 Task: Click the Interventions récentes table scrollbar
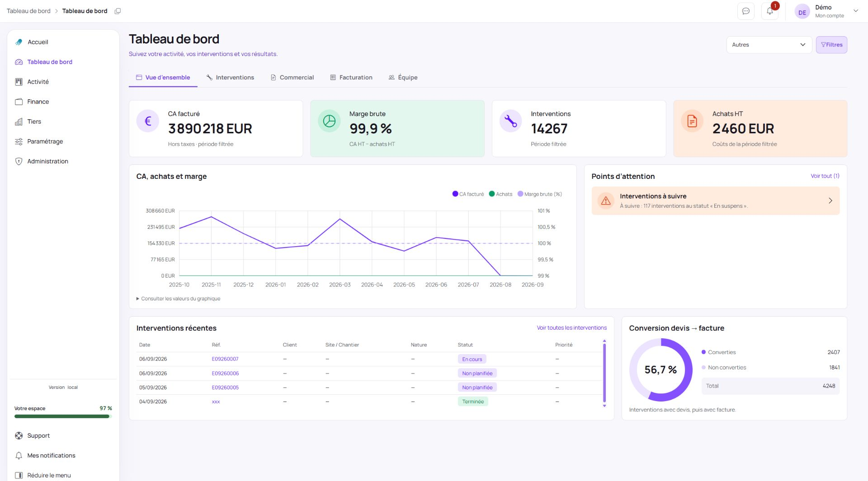[x=604, y=373]
